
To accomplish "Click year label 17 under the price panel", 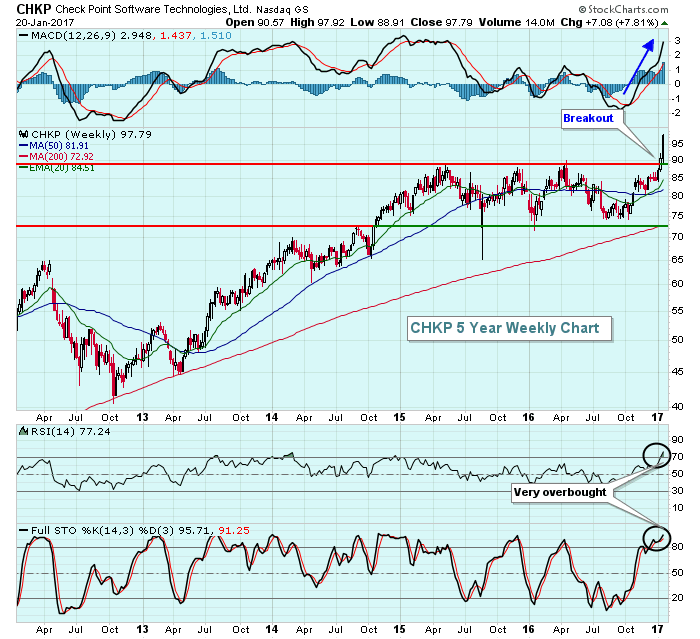I will 657,417.
